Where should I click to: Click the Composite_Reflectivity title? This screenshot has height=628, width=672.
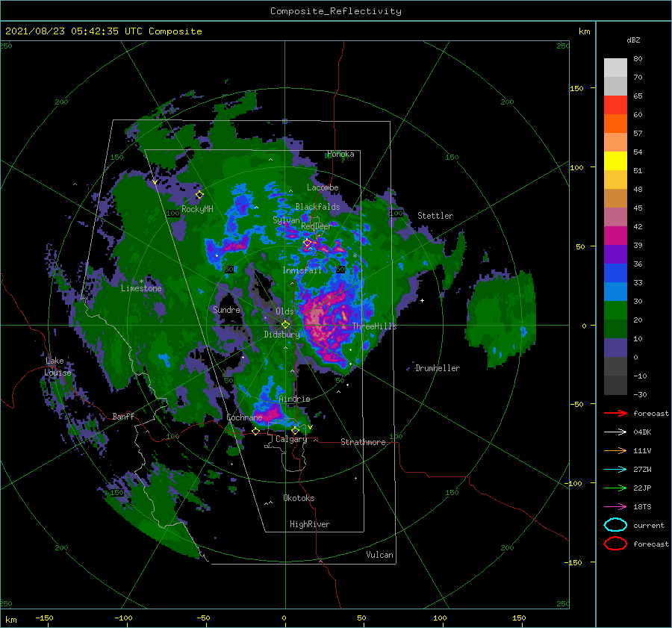[336, 11]
